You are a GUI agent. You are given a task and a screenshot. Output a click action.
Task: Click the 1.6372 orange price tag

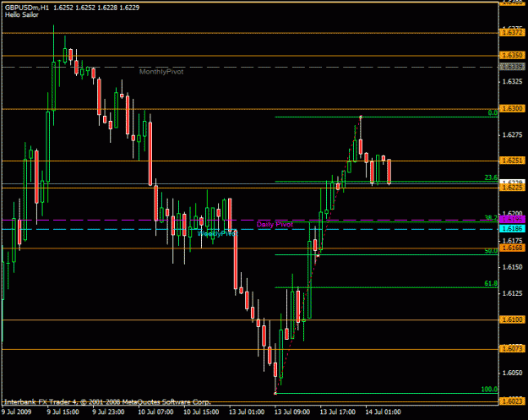[x=512, y=33]
